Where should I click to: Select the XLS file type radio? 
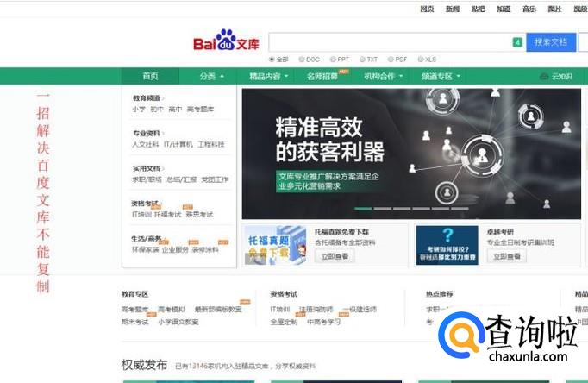[x=421, y=60]
